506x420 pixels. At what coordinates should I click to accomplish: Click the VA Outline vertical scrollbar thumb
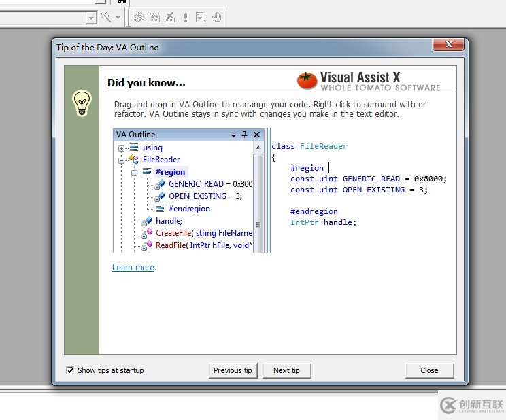258,203
